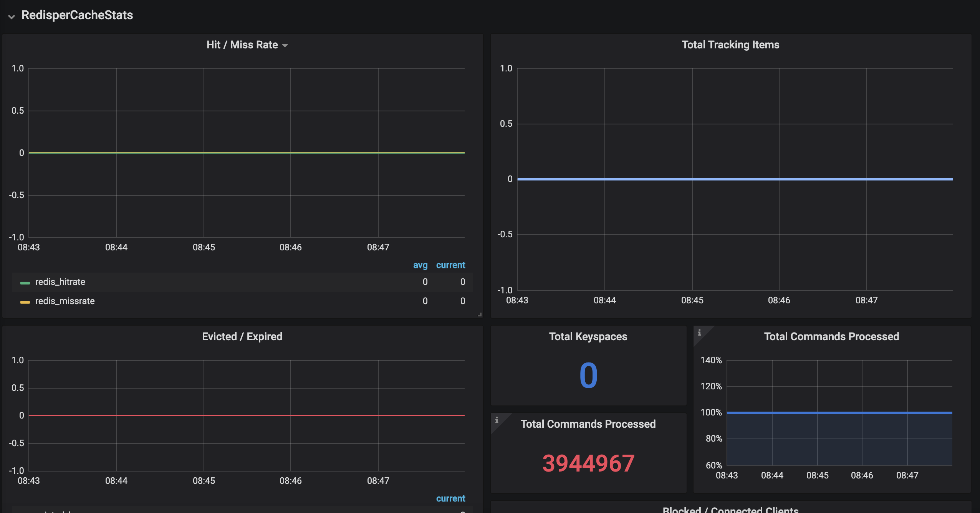Click the Hit / Miss Rate panel resize handle
The height and width of the screenshot is (513, 980).
480,314
